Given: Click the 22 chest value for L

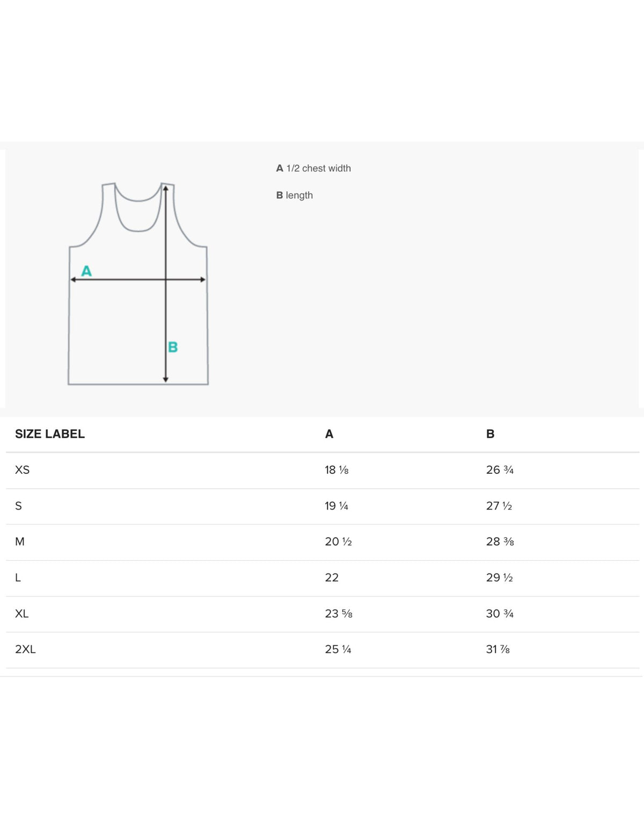Looking at the screenshot, I should tap(332, 577).
